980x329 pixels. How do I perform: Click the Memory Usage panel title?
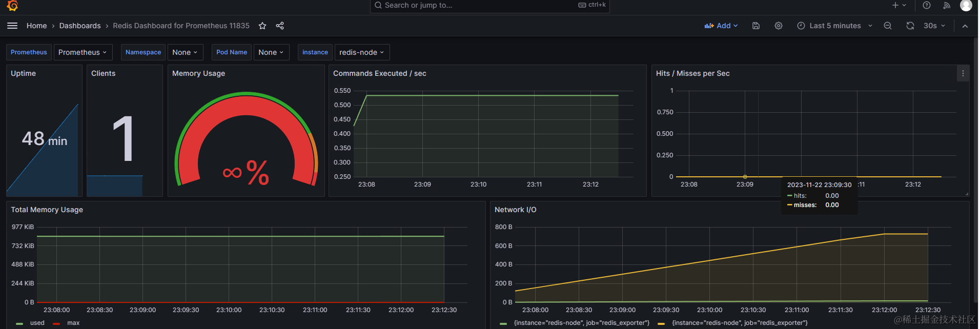coord(198,73)
